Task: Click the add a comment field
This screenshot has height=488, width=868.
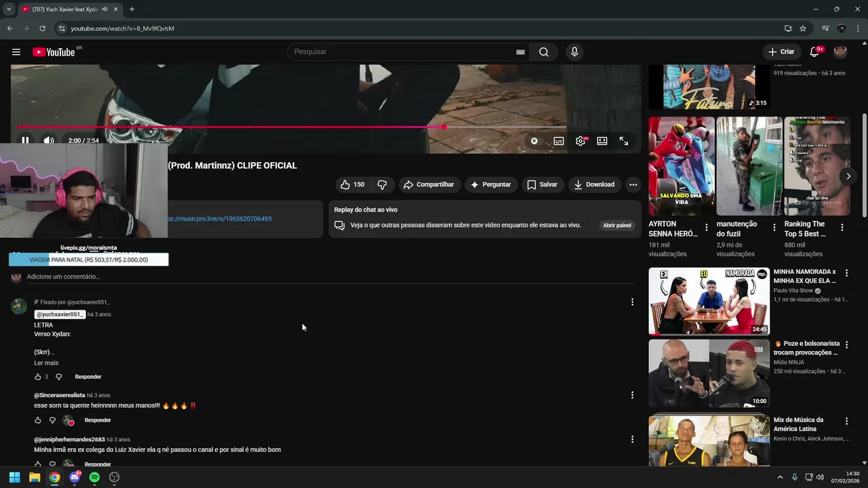Action: pos(330,277)
